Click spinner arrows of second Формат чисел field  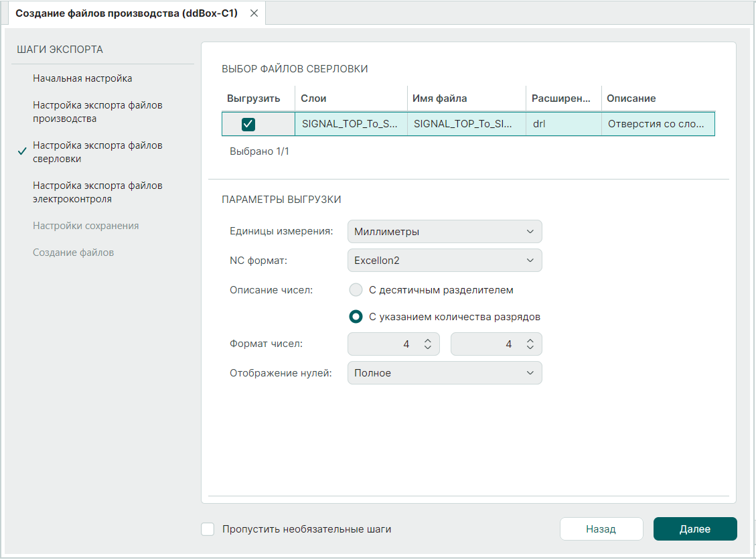pos(530,344)
